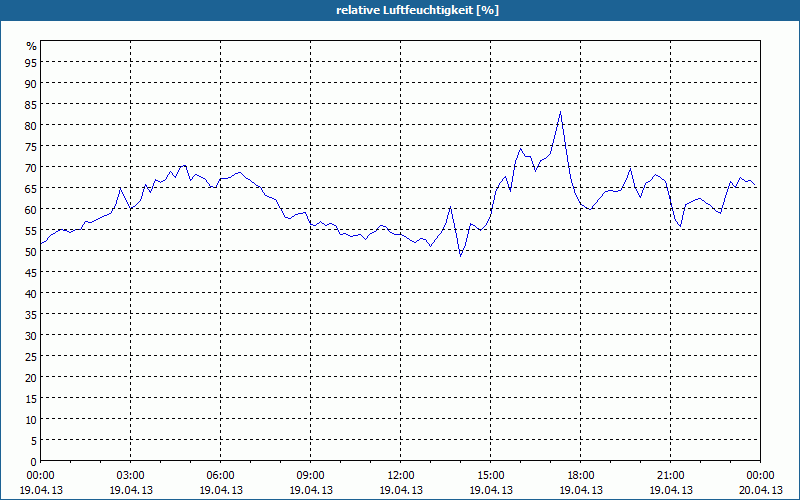Viewport: 800px width, 500px height.
Task: Select the y-axis label '50'
Action: click(x=31, y=252)
